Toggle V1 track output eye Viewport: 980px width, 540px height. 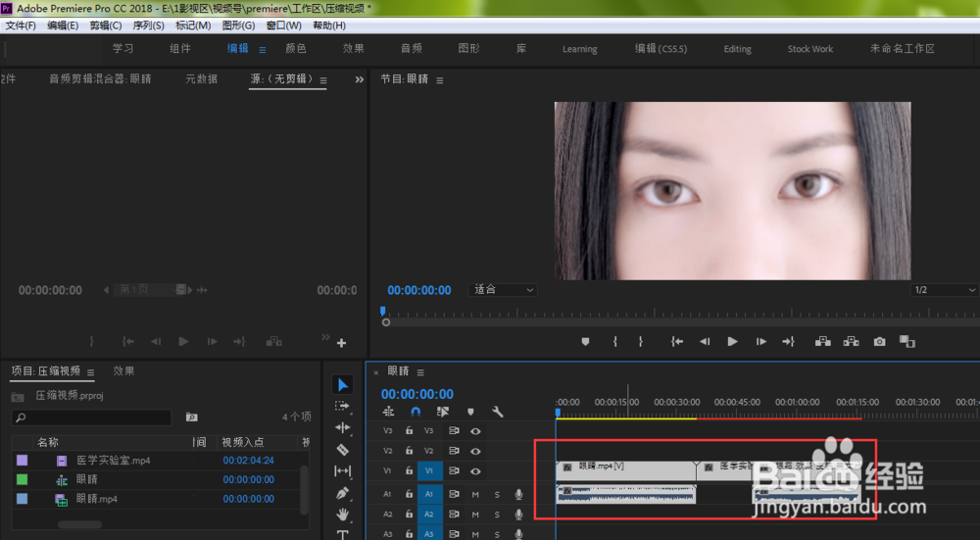pyautogui.click(x=475, y=471)
